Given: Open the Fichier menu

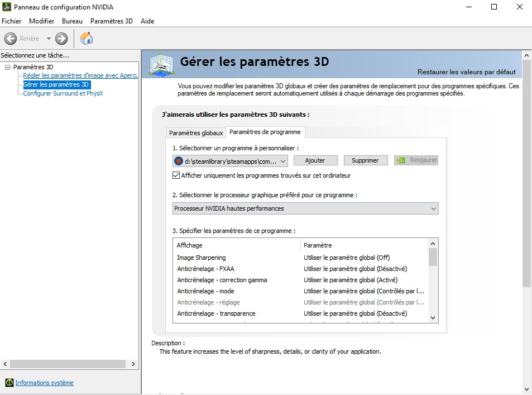Looking at the screenshot, I should tap(12, 21).
